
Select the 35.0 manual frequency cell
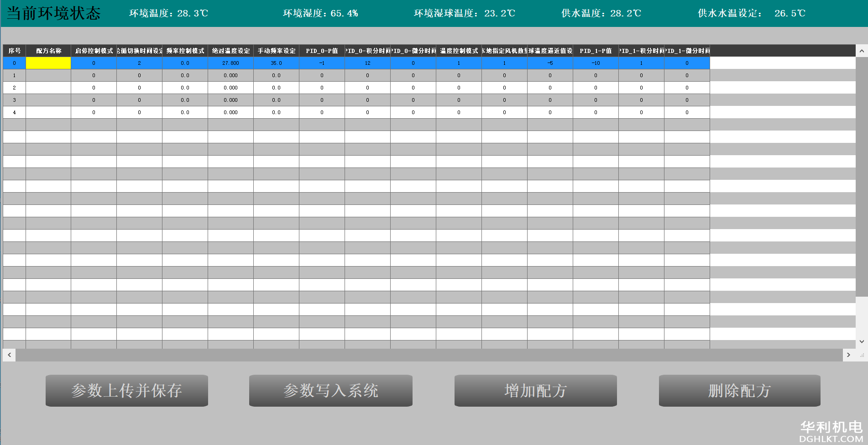pos(277,63)
